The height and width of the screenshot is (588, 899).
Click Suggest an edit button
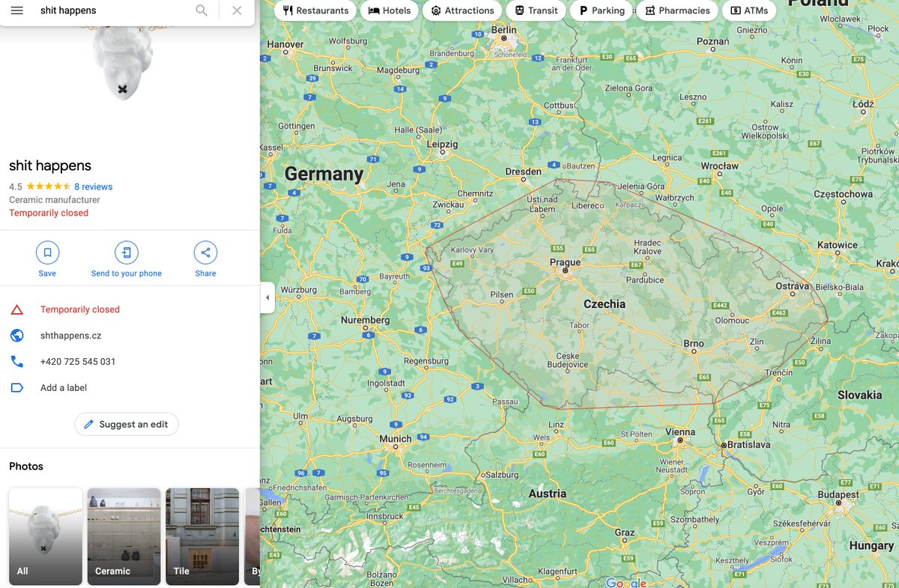pos(127,424)
